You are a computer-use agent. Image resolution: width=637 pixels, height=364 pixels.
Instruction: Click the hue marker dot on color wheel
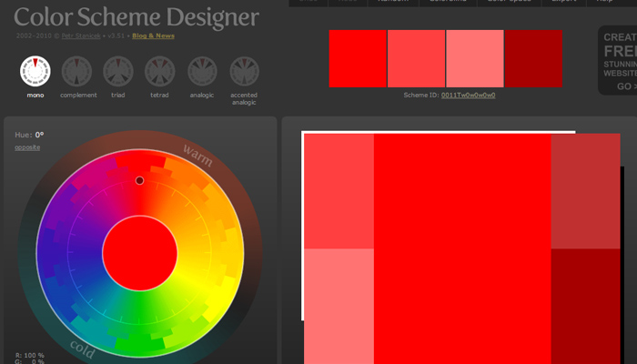click(139, 181)
